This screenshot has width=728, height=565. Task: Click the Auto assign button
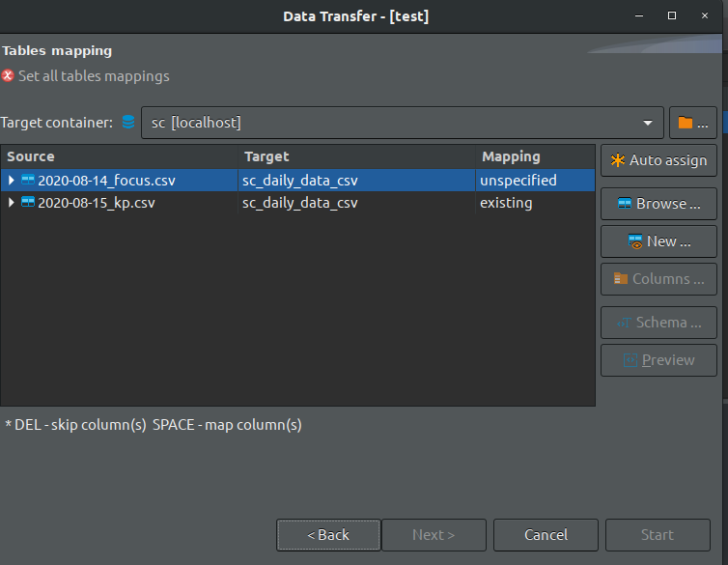pyautogui.click(x=658, y=160)
